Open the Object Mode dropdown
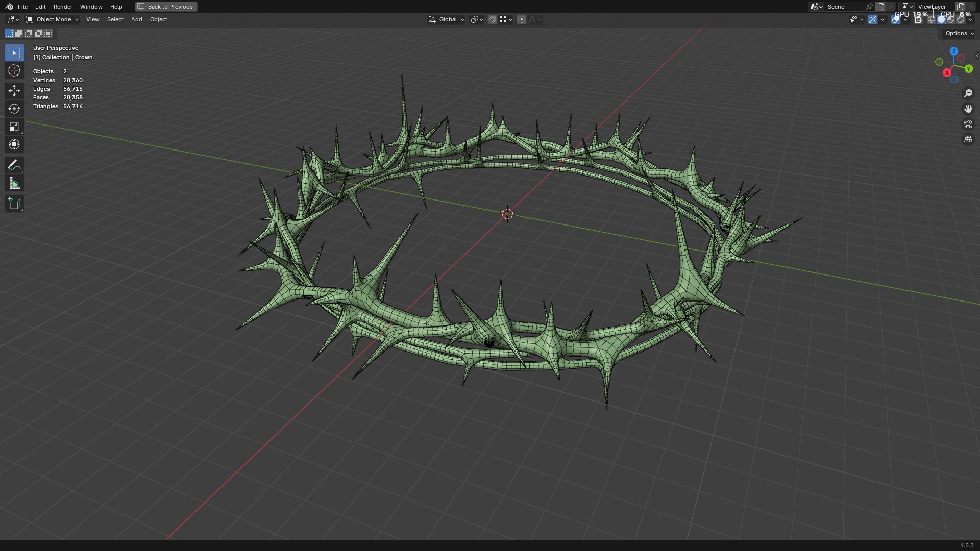 click(52, 19)
